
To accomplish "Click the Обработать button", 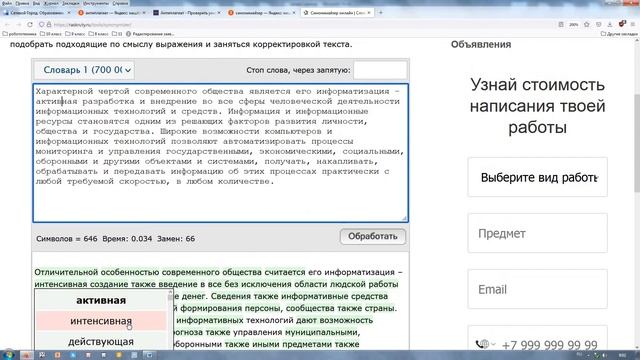I will pyautogui.click(x=373, y=236).
